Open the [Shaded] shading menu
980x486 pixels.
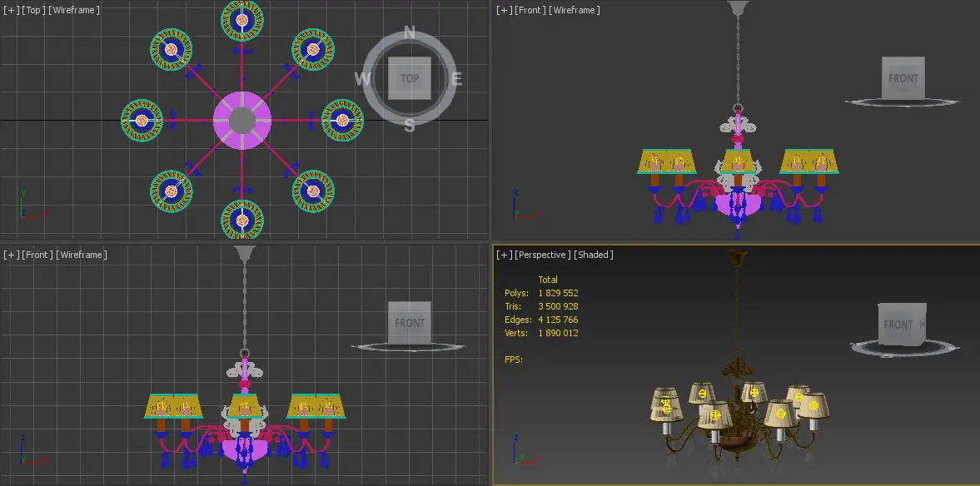(x=593, y=255)
